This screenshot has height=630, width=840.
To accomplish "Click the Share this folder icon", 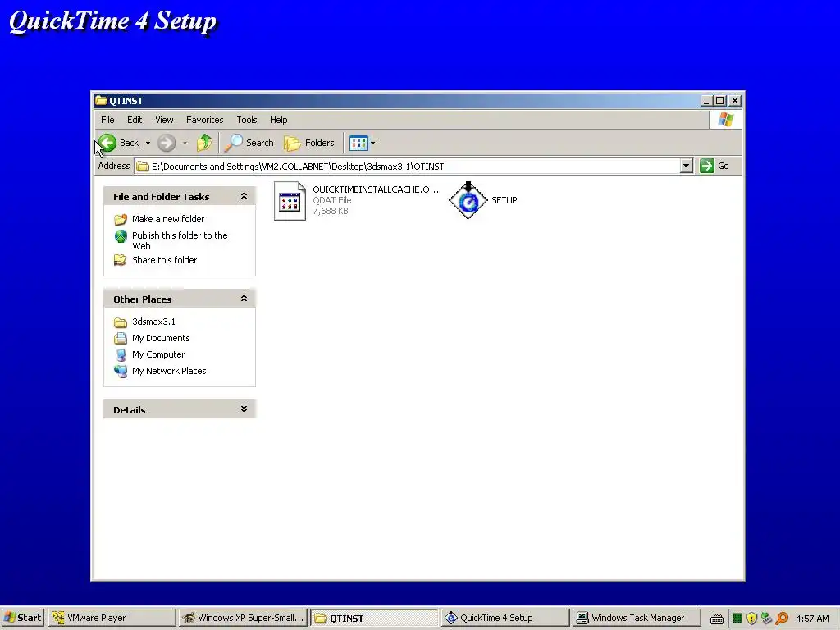I will click(x=121, y=260).
